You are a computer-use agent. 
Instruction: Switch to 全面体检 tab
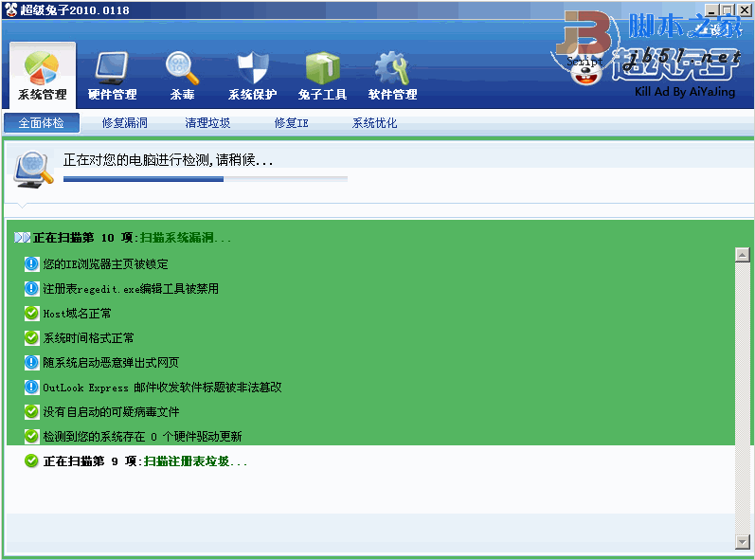(41, 123)
